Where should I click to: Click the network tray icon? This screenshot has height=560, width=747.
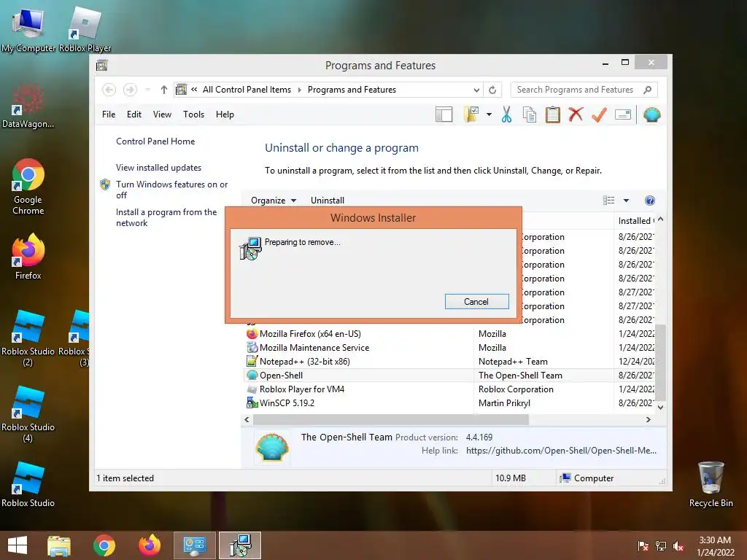click(x=661, y=546)
